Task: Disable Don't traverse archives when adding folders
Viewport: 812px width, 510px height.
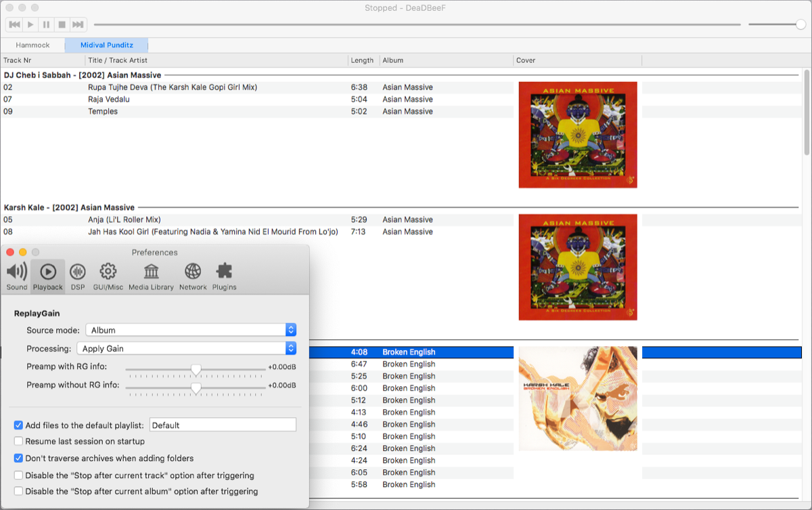Action: click(x=19, y=459)
